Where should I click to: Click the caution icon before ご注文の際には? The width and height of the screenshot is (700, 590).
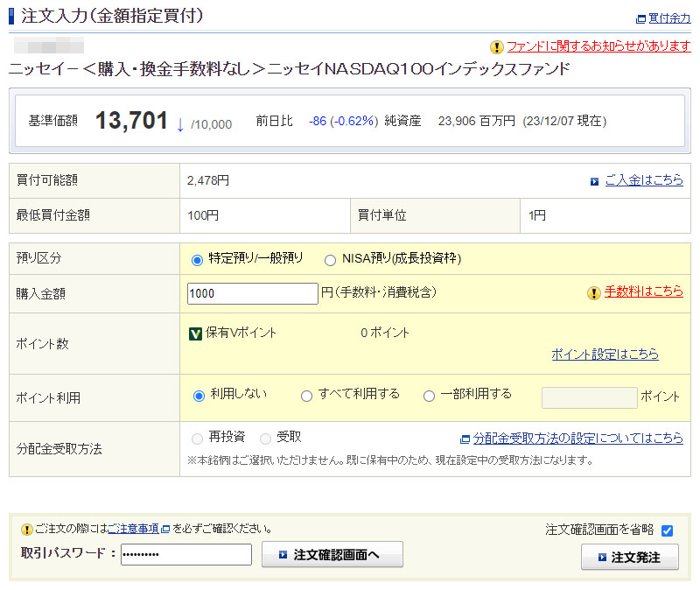coord(26,529)
